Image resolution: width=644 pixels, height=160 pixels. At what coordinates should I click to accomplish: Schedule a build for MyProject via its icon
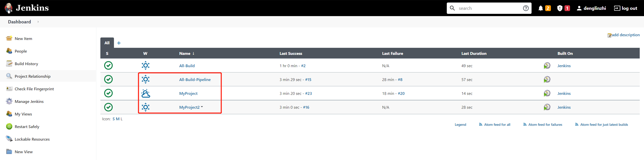pyautogui.click(x=547, y=93)
